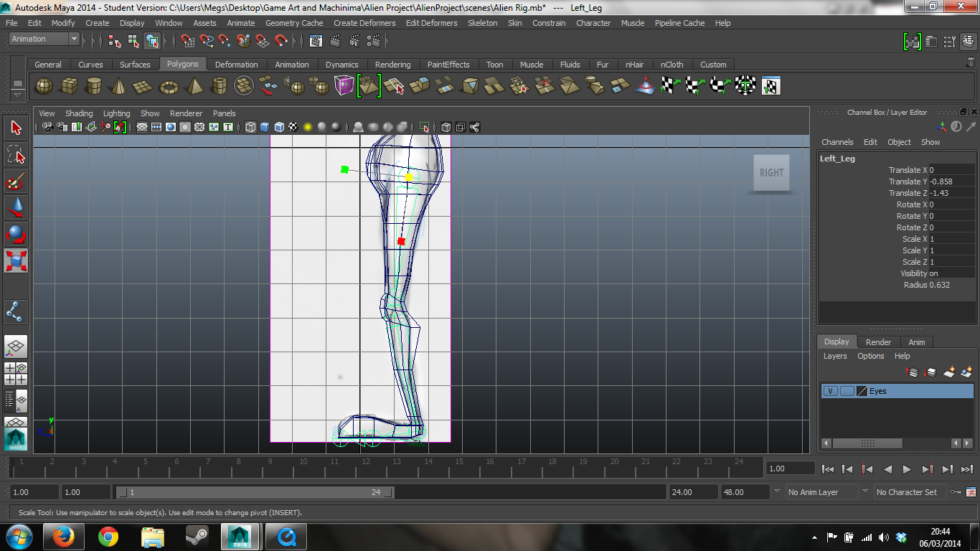Create a polygon torus from the shelf

click(x=169, y=85)
